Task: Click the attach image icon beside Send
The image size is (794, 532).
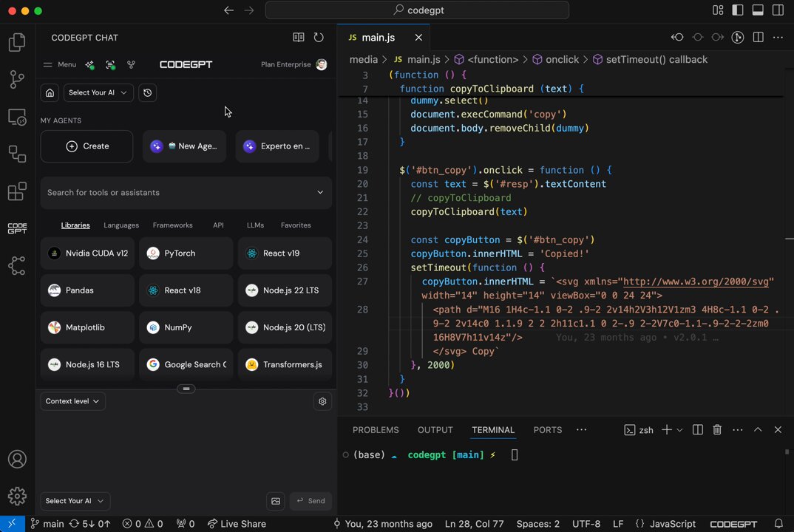Action: [276, 501]
